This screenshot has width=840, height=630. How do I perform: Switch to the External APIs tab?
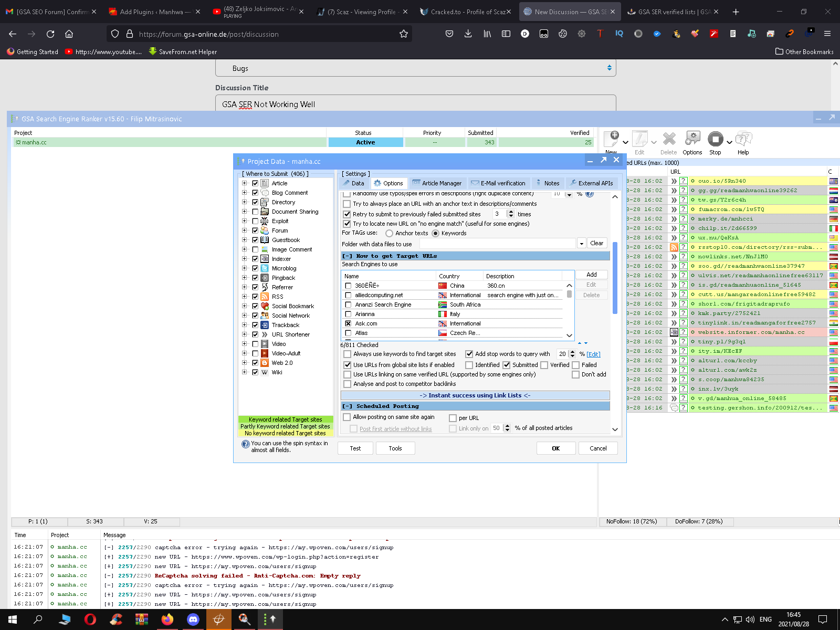(591, 183)
